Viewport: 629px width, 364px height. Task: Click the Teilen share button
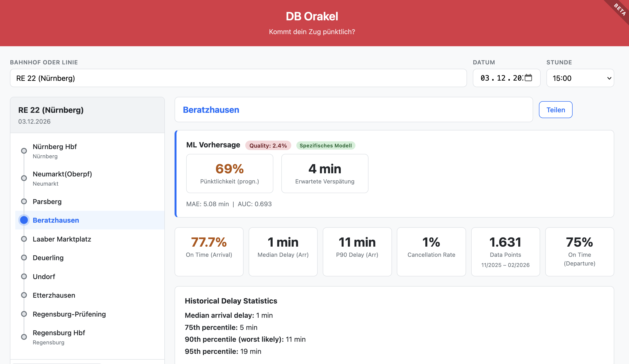[x=555, y=110]
